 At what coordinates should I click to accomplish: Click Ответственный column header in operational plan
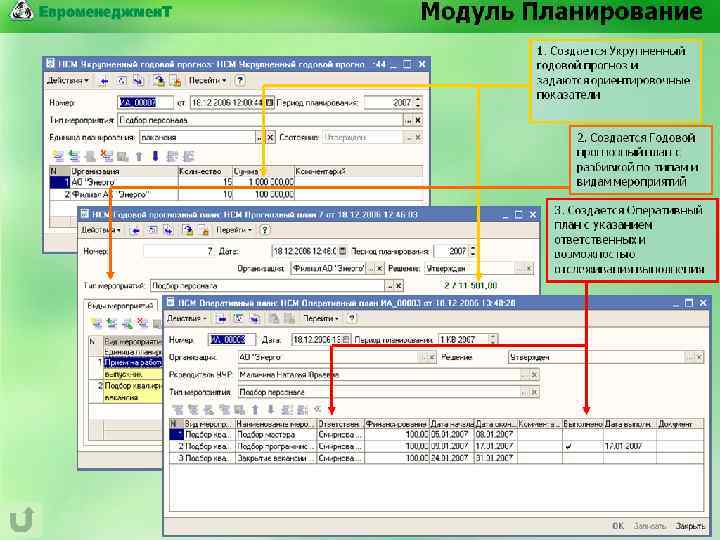pos(340,424)
